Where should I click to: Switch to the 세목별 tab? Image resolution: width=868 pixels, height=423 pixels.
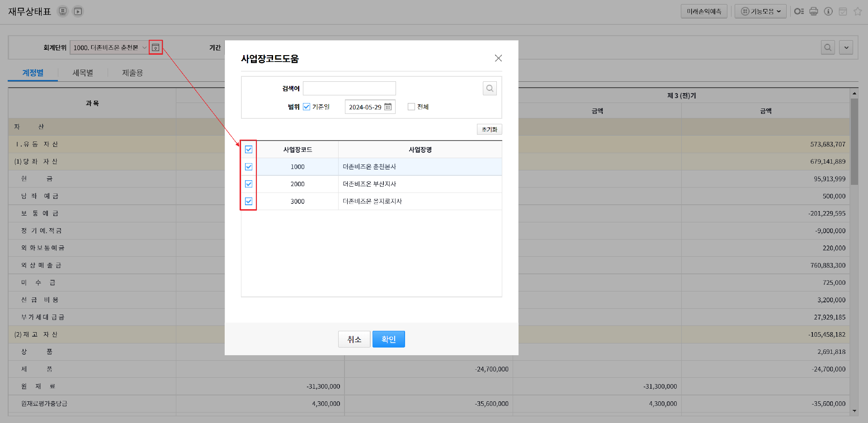83,73
